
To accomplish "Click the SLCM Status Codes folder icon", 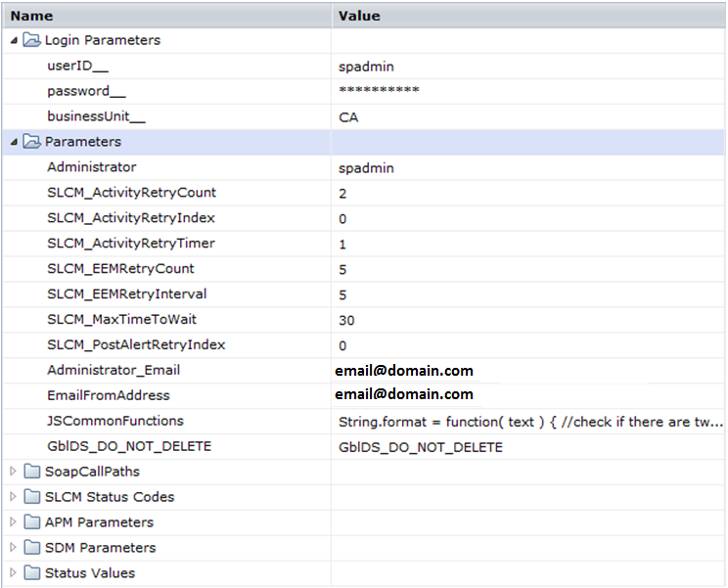I will point(32,497).
